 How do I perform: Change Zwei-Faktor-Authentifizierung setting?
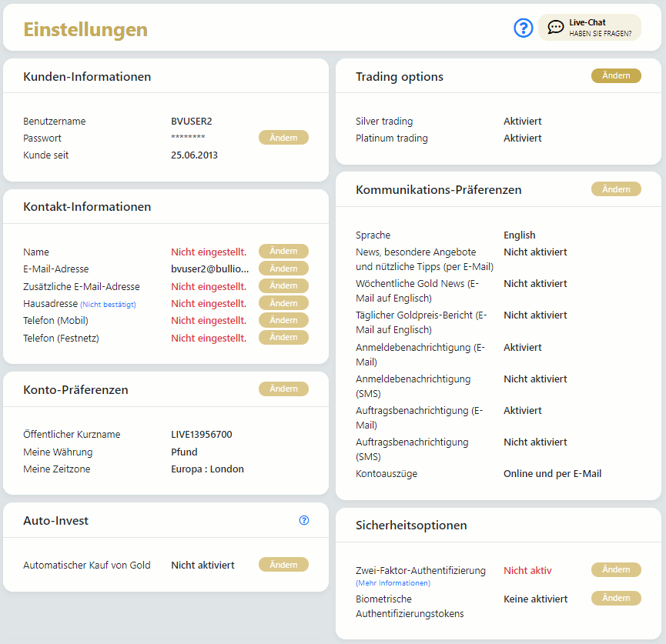coord(616,570)
